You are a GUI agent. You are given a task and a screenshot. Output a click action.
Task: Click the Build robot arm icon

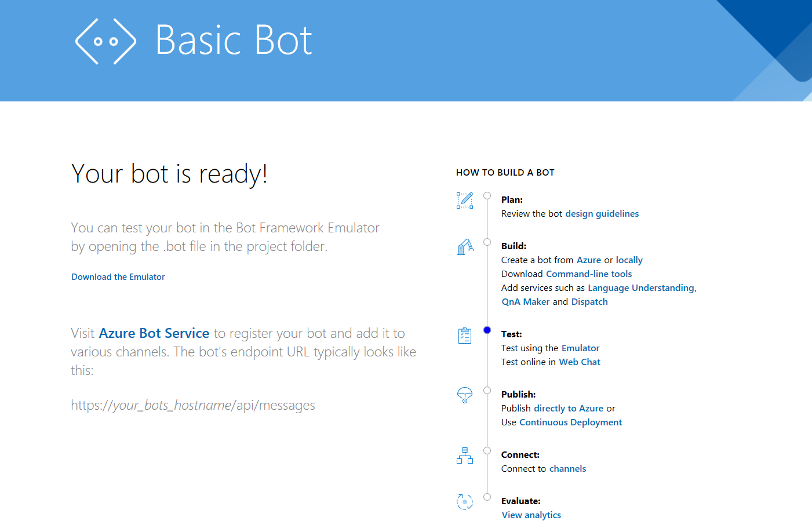[465, 247]
